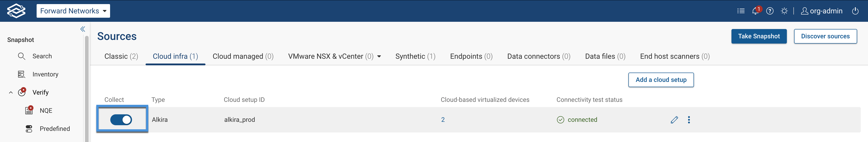The width and height of the screenshot is (868, 142).
Task: Collapse the left sidebar panel
Action: click(x=83, y=29)
